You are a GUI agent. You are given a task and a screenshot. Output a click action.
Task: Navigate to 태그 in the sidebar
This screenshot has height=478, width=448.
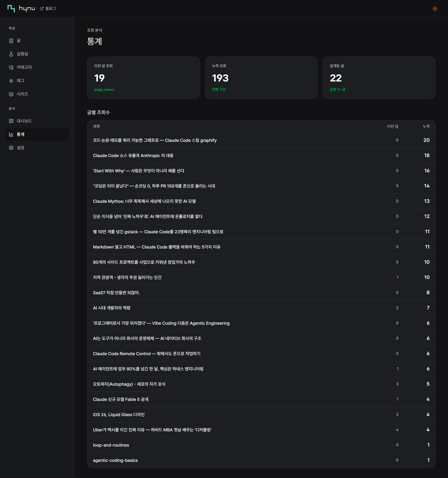[37, 81]
